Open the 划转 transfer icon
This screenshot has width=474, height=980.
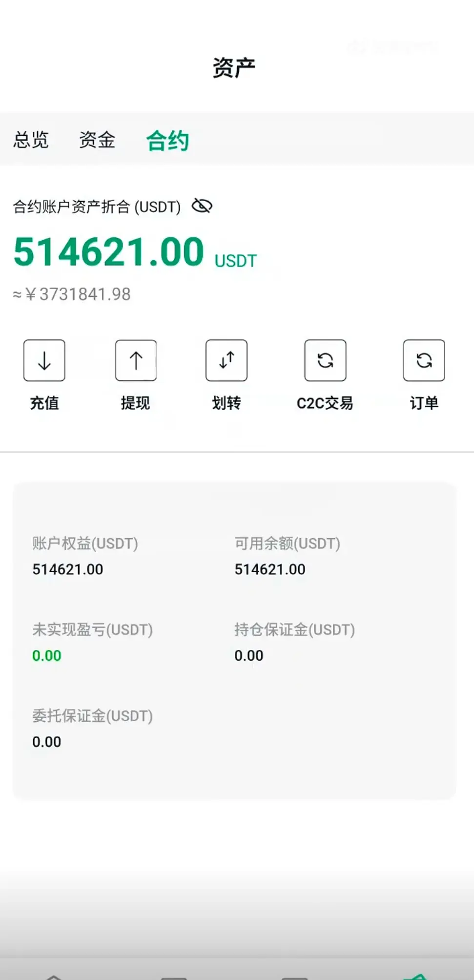227,360
